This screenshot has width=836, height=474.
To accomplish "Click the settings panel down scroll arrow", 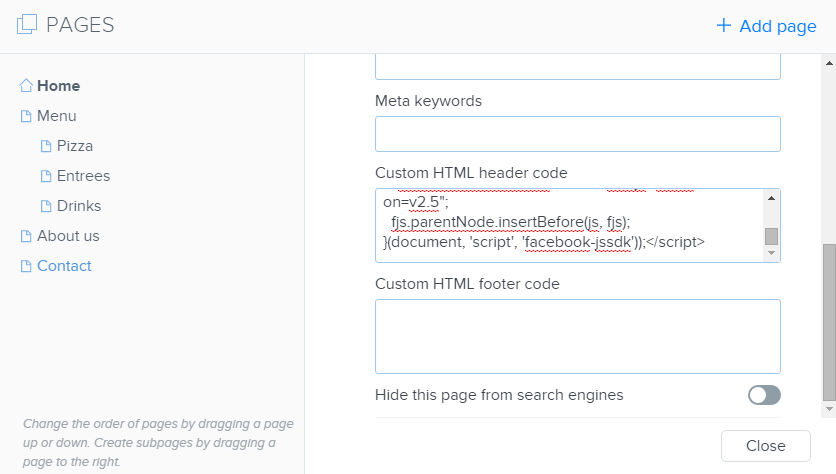I will coord(828,409).
